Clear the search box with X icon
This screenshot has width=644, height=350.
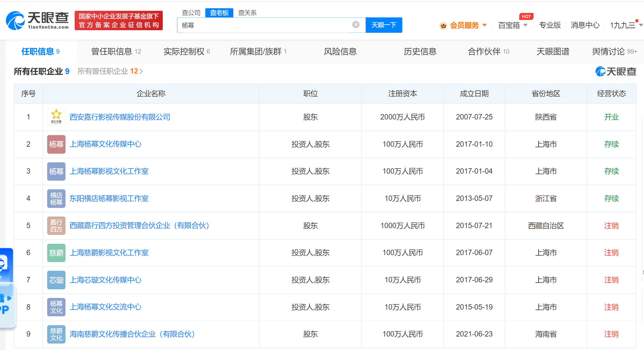(x=356, y=25)
